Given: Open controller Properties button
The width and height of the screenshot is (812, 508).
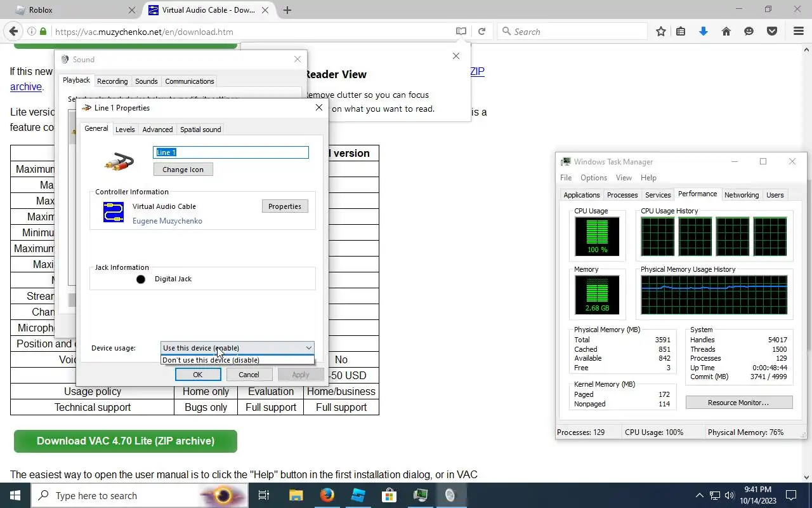Looking at the screenshot, I should (284, 206).
